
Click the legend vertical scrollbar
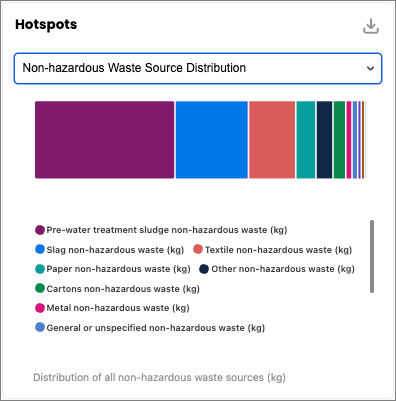(372, 256)
